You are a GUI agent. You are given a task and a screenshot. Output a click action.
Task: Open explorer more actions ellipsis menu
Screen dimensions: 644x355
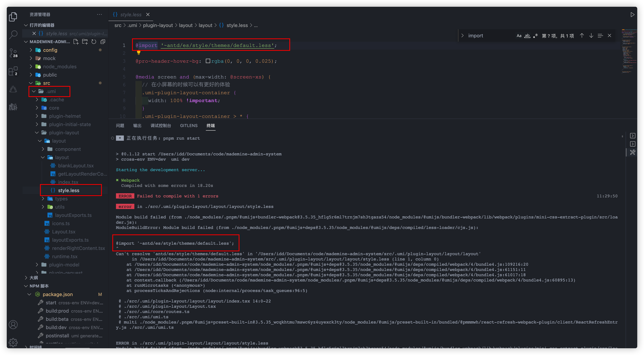click(x=99, y=14)
